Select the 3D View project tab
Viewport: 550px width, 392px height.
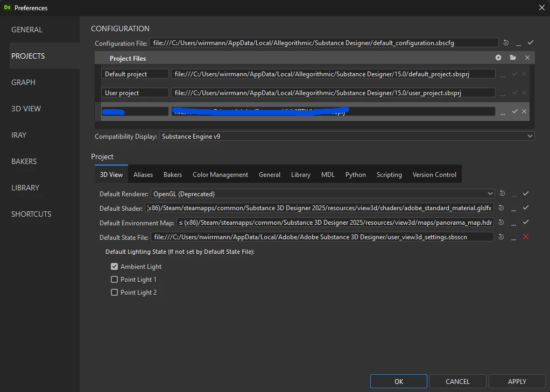click(x=111, y=174)
